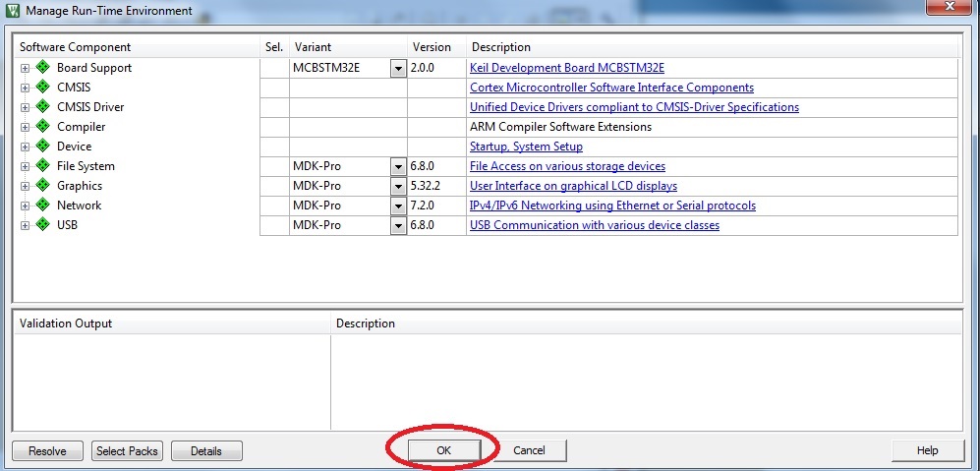This screenshot has width=980, height=471.
Task: Click the Graphics version 5.32.2 cell
Action: coord(436,186)
